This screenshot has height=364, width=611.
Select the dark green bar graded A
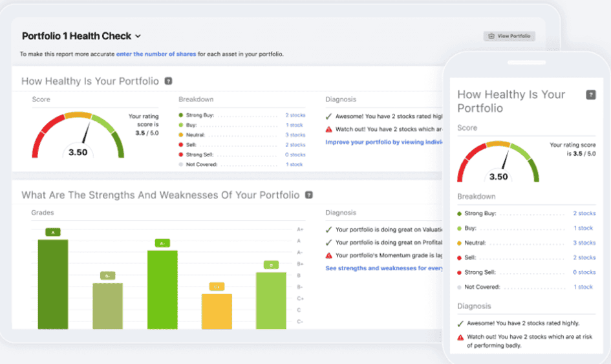pyautogui.click(x=52, y=283)
